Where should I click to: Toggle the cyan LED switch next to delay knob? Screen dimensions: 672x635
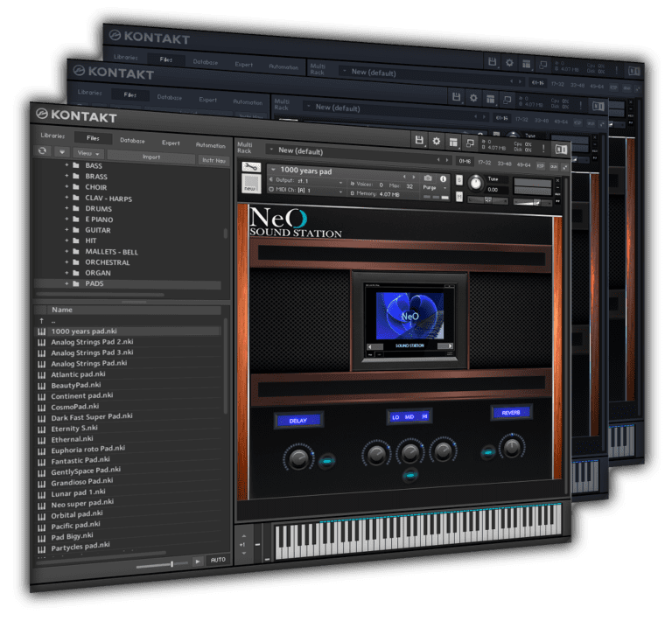pos(327,461)
